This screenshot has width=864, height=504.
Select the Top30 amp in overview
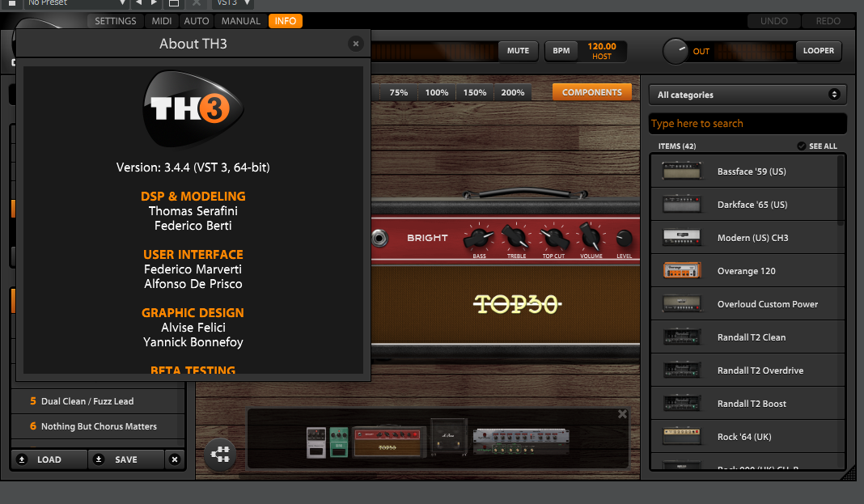388,443
